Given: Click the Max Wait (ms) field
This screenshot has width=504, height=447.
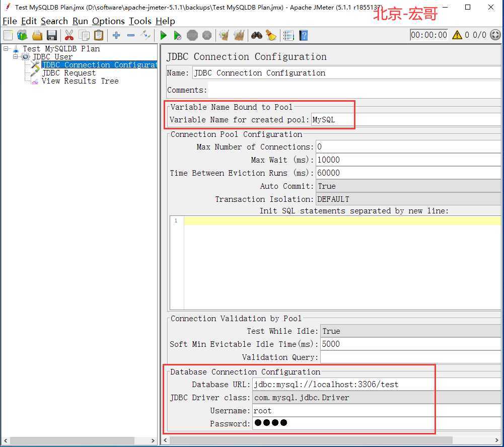Looking at the screenshot, I should [408, 160].
